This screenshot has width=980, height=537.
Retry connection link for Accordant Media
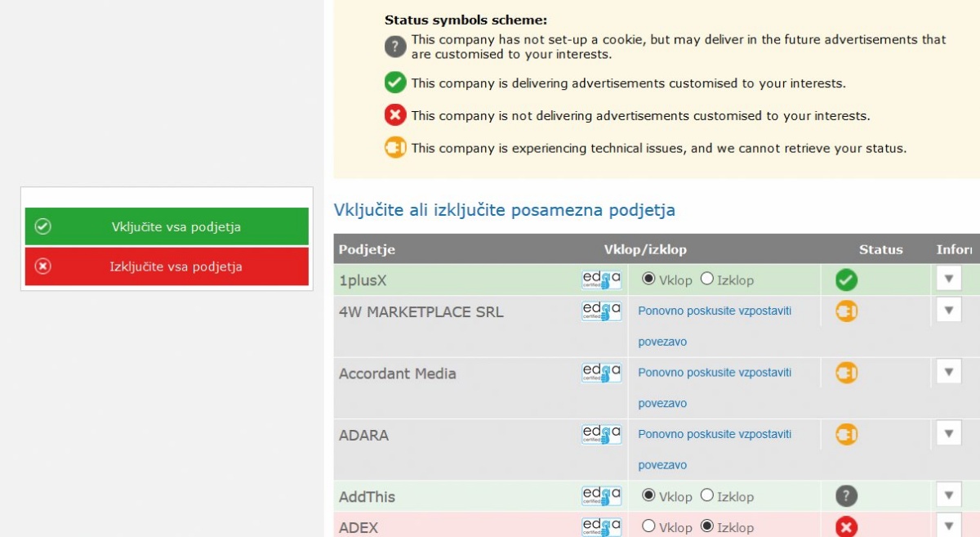click(715, 387)
